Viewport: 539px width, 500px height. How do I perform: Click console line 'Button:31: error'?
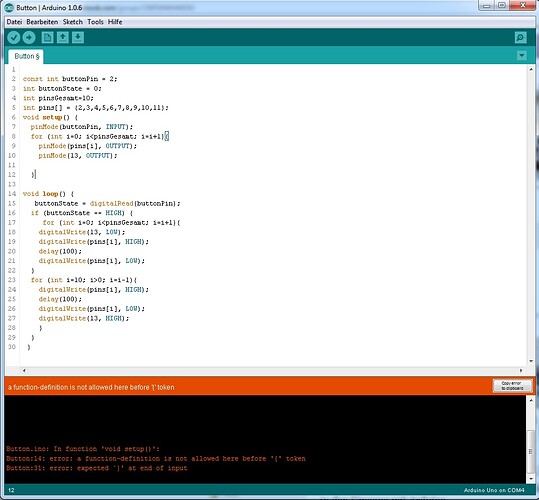tap(97, 468)
